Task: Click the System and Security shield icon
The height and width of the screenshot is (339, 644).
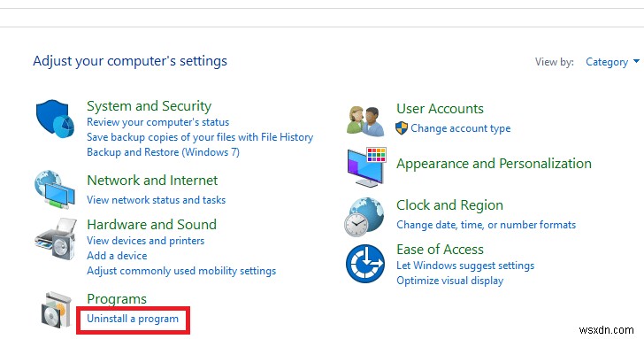Action: [x=55, y=119]
